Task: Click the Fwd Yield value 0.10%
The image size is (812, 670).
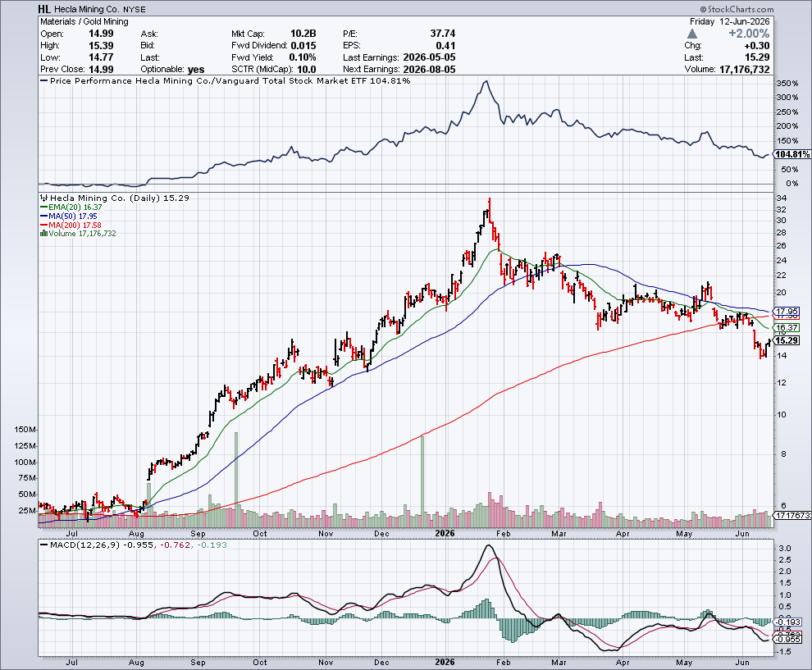Action: (x=303, y=57)
